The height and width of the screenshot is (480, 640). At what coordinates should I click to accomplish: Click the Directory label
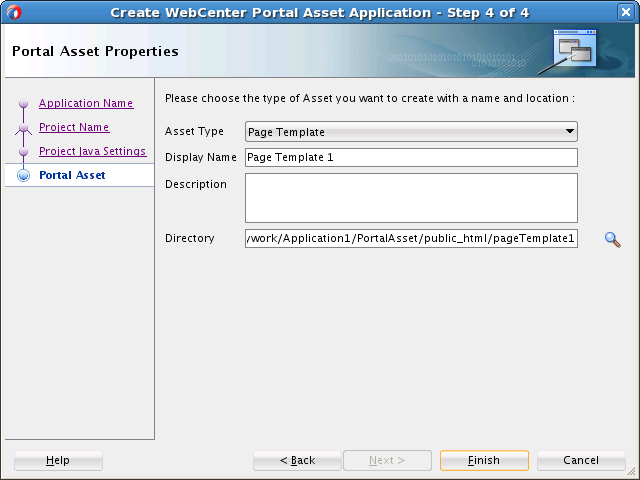tap(189, 238)
